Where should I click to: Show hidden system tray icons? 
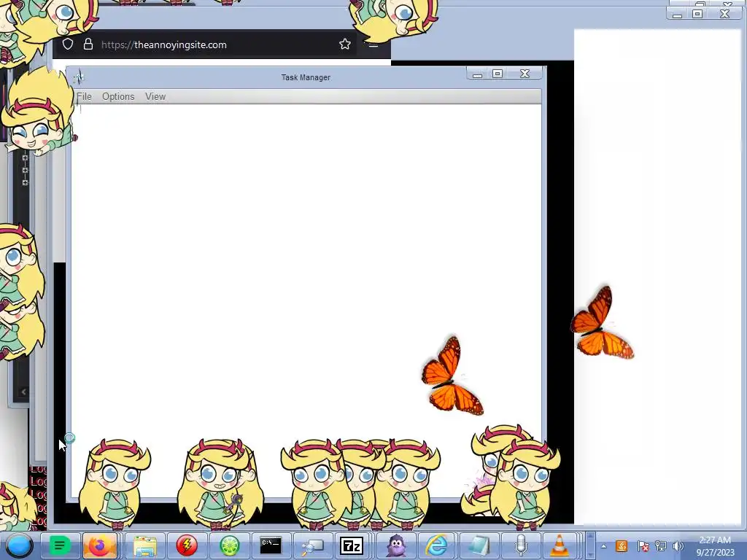[603, 546]
